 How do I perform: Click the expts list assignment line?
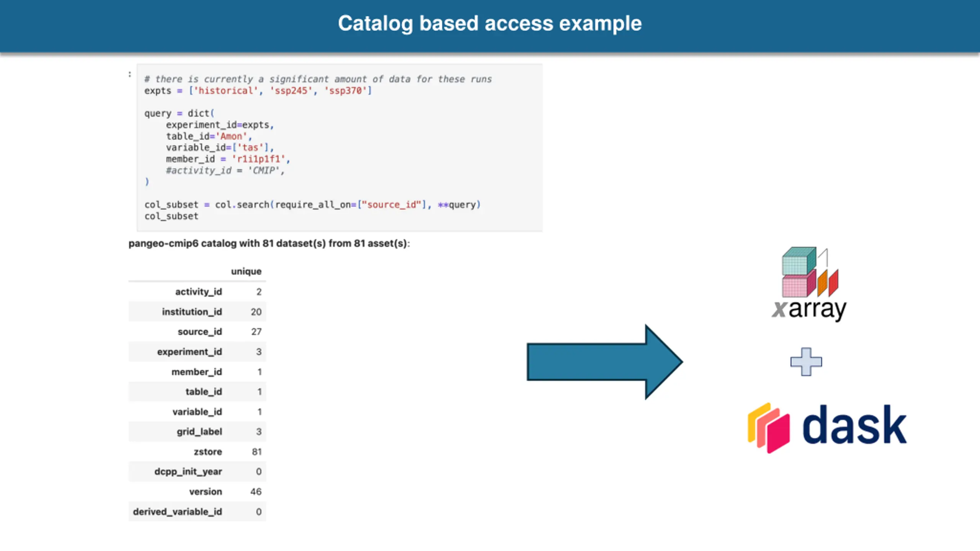coord(258,91)
